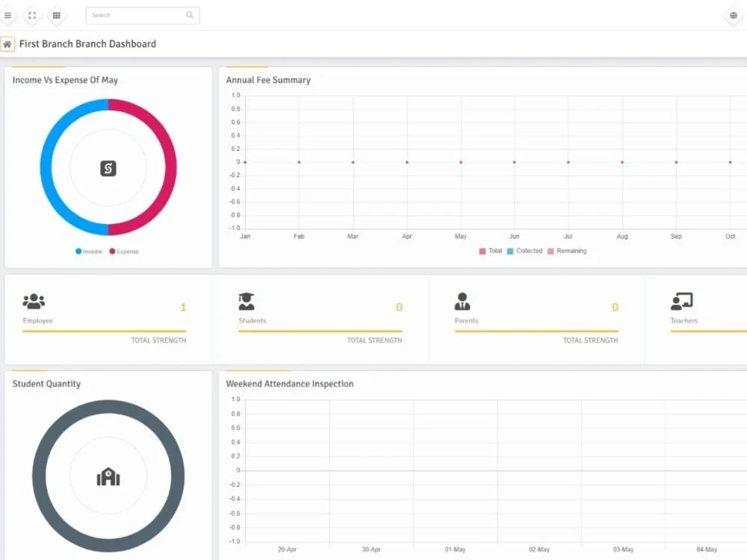The image size is (747, 560).
Task: Click the school building icon in Student Quantity
Action: pos(108,478)
